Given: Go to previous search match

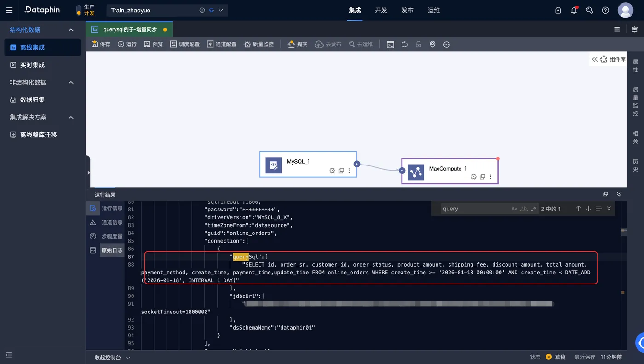Looking at the screenshot, I should pos(578,209).
